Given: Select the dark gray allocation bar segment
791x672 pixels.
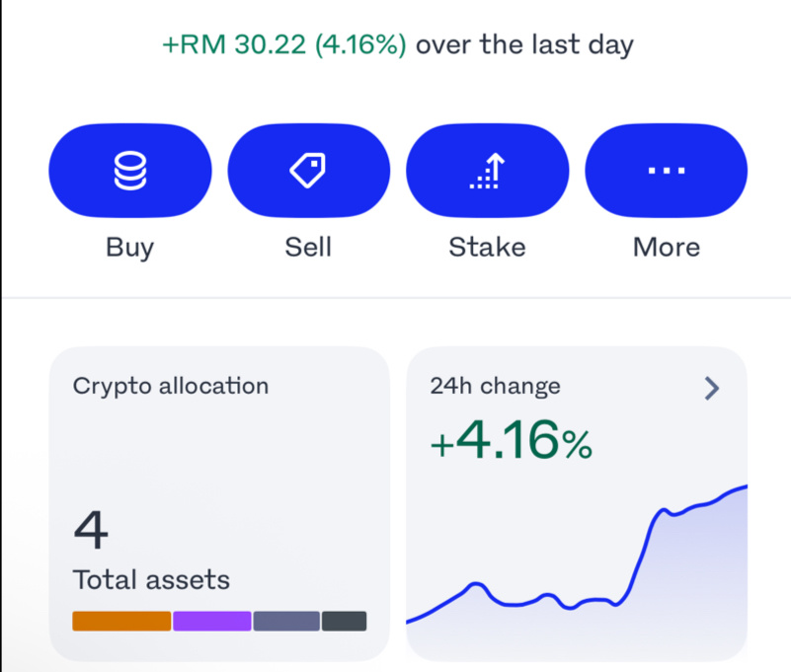Looking at the screenshot, I should (x=344, y=621).
